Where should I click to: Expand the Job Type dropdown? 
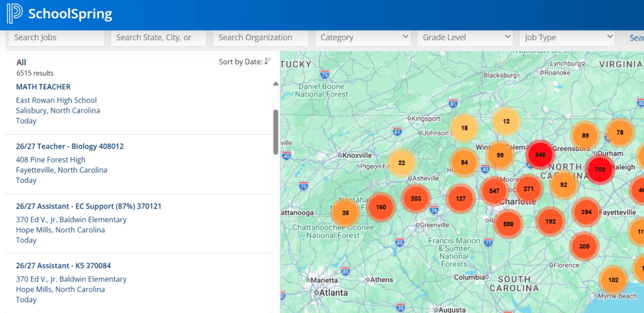(567, 38)
